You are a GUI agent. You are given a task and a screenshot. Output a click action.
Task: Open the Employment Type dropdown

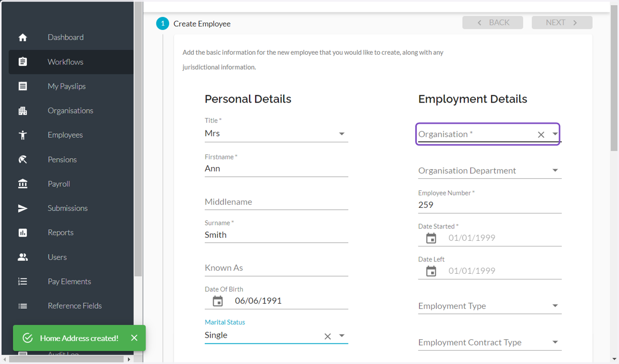pyautogui.click(x=490, y=306)
